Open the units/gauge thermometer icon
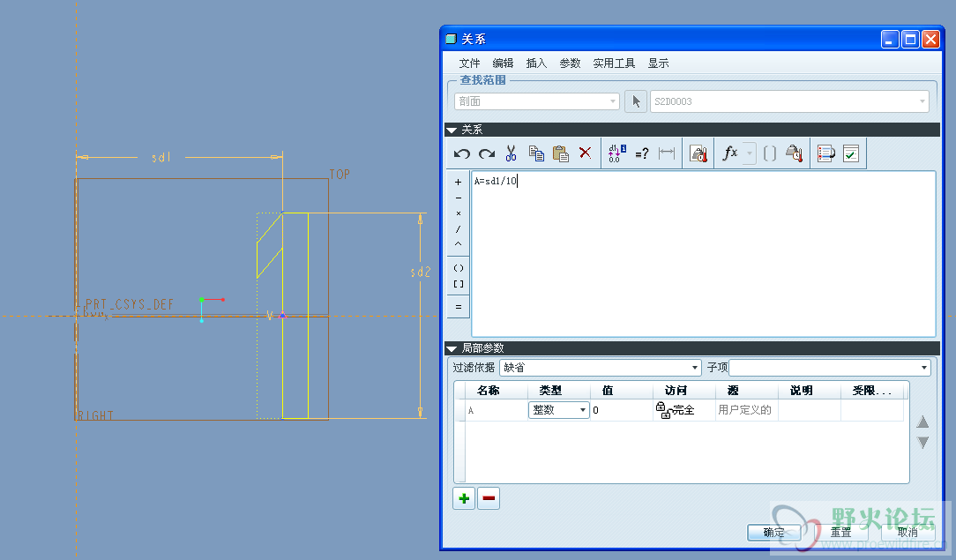 click(698, 153)
